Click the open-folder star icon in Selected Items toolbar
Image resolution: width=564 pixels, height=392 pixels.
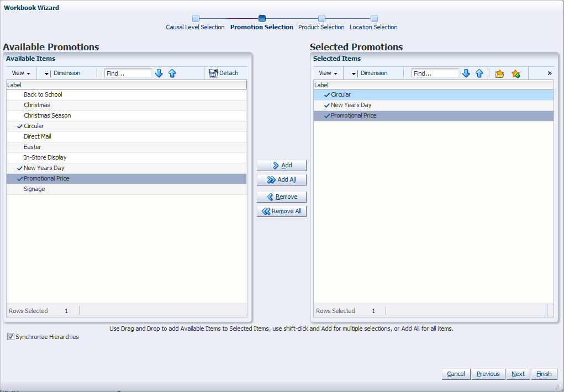(499, 74)
